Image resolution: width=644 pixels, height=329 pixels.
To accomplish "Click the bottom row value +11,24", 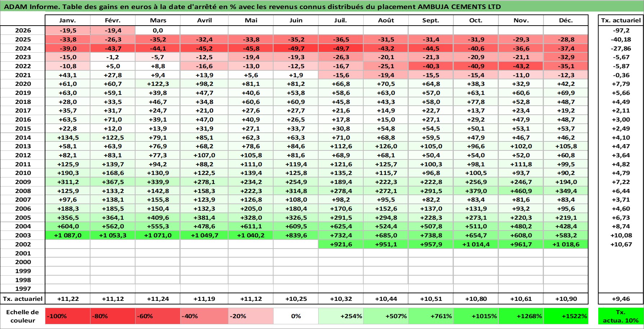I will (158, 299).
